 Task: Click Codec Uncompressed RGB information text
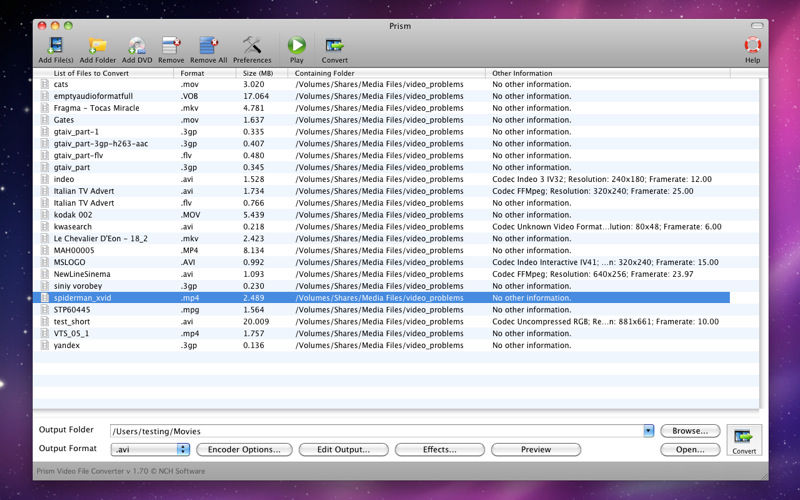606,321
